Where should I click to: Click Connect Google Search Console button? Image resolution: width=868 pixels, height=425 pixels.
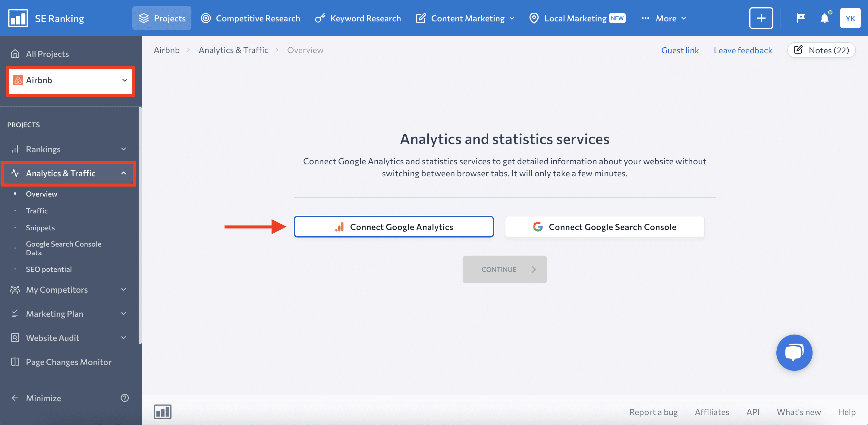click(x=605, y=227)
